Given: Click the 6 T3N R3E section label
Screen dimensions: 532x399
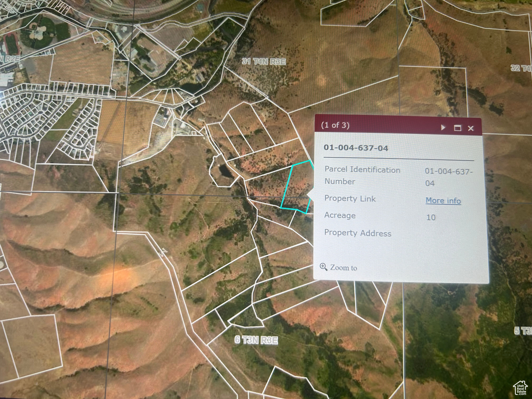Looking at the screenshot, I should [256, 340].
